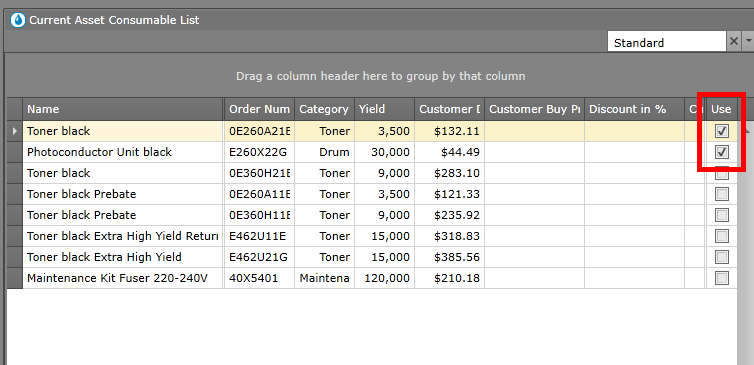
Task: Enable Use for Maintenance Kit Fuser row
Action: pyautogui.click(x=721, y=277)
